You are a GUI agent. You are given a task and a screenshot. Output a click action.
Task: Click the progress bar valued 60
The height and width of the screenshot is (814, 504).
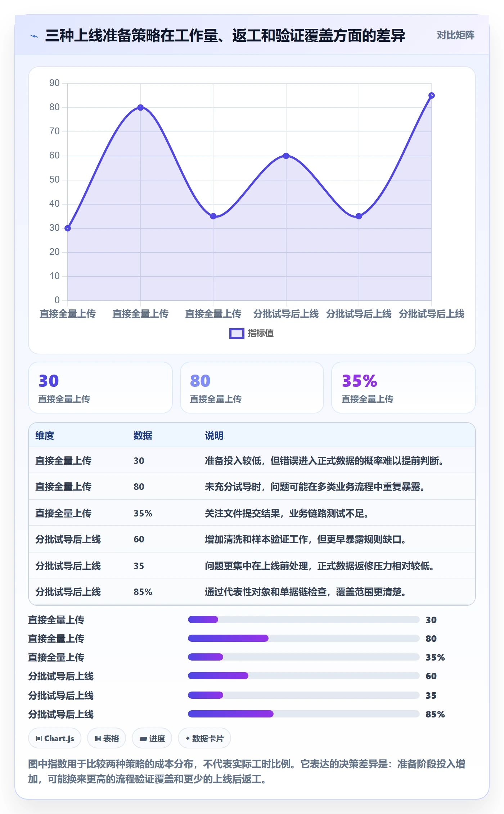(303, 676)
